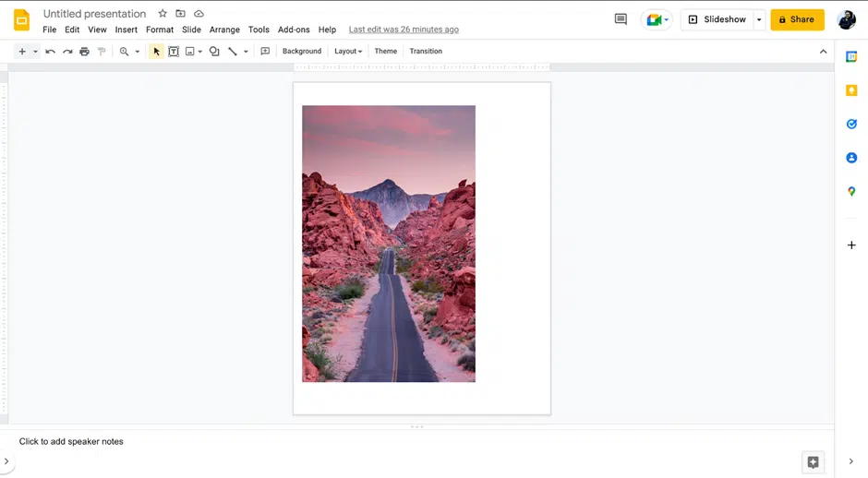Image resolution: width=868 pixels, height=478 pixels.
Task: Open the Insert menu
Action: pyautogui.click(x=126, y=30)
